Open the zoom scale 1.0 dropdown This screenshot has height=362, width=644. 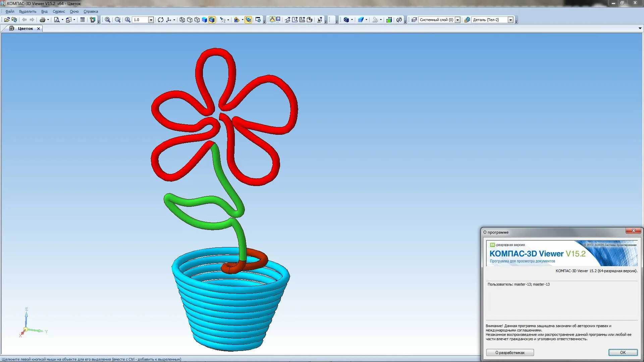[151, 20]
